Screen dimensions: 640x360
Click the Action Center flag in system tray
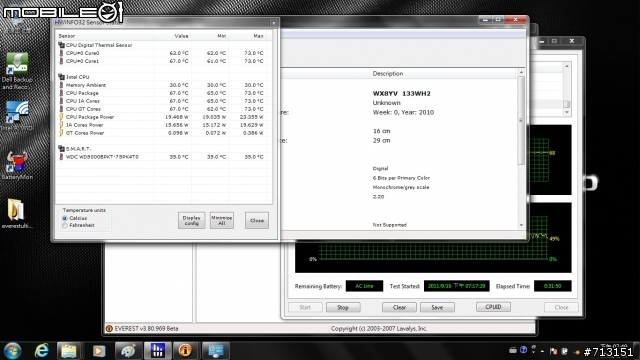pyautogui.click(x=553, y=351)
